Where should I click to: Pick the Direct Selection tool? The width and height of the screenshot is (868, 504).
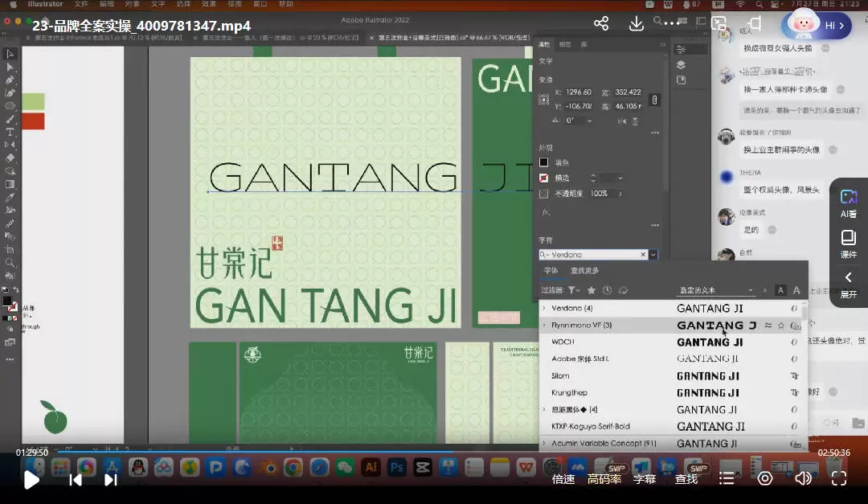pyautogui.click(x=10, y=67)
